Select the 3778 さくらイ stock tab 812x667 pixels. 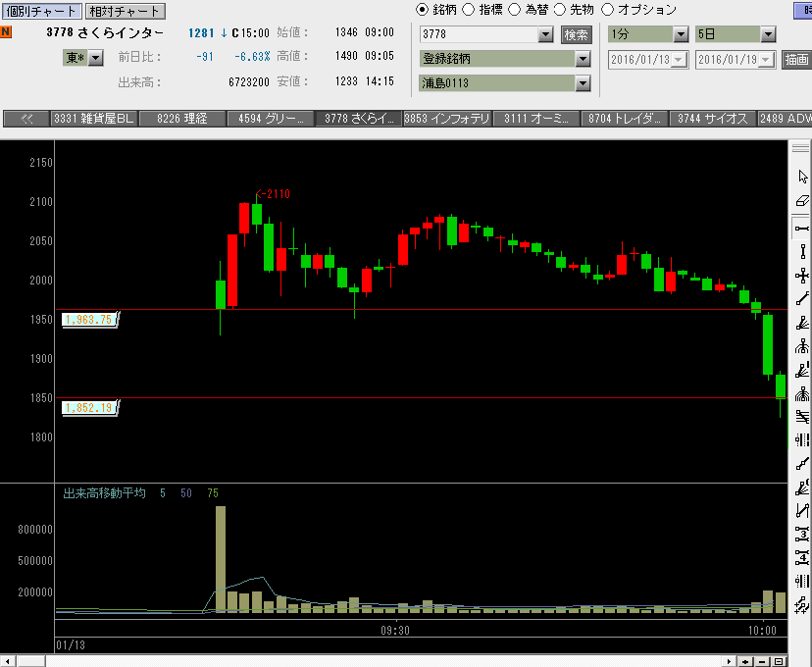point(359,119)
